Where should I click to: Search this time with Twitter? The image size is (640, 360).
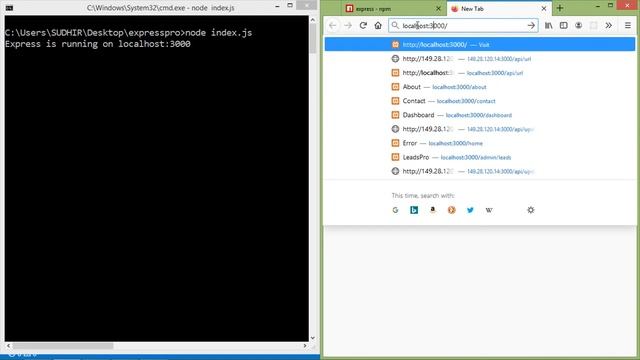(x=470, y=210)
